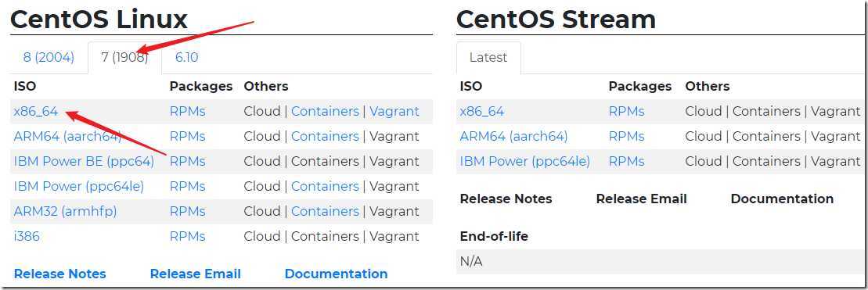Open IBM Power BE (ppc64) ISO link
The width and height of the screenshot is (868, 290).
85,161
